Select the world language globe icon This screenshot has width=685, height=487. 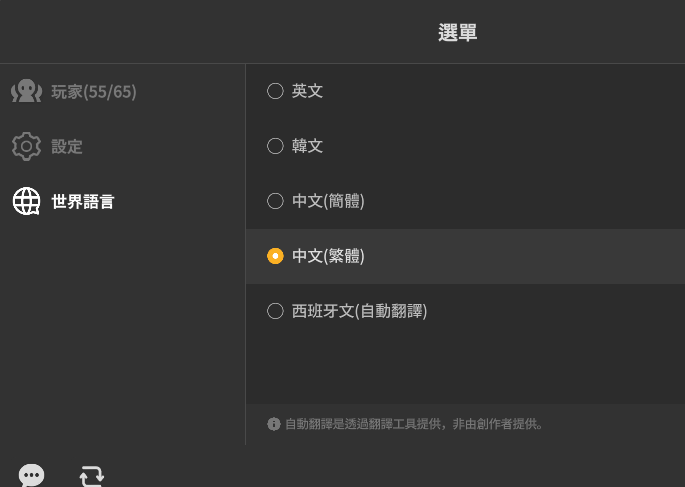[x=27, y=201]
